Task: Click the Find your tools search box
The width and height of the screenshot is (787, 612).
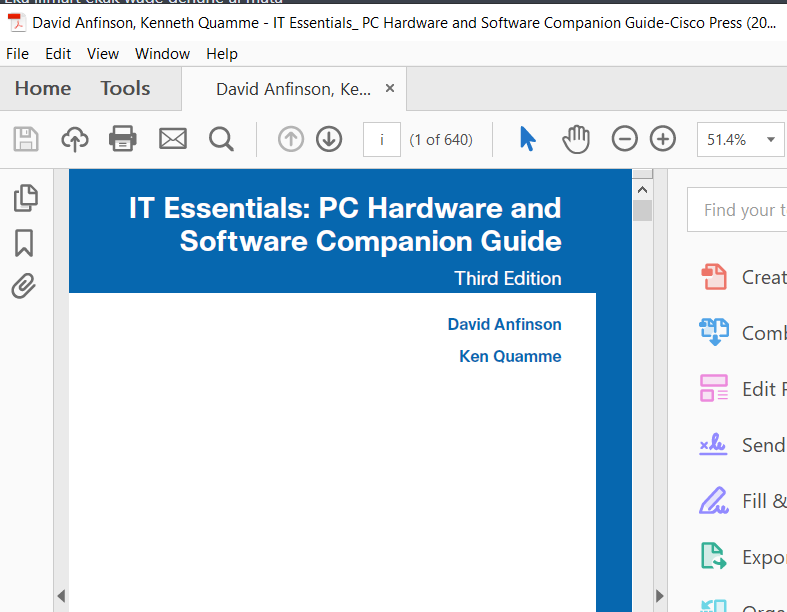Action: (737, 210)
